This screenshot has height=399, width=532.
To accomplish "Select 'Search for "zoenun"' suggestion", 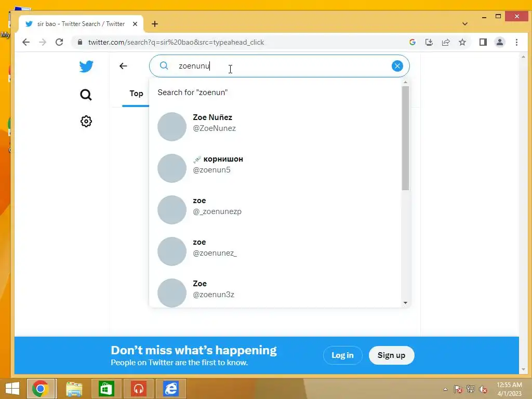I will click(x=275, y=92).
